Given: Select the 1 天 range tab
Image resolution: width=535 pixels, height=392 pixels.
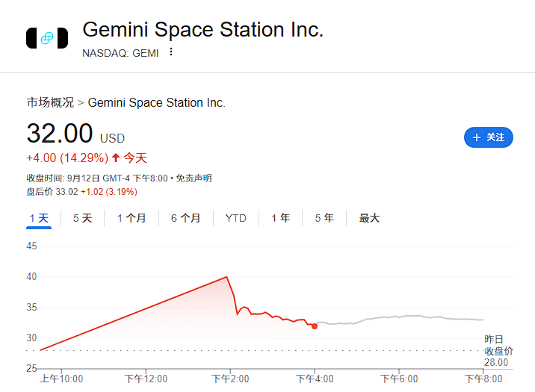Looking at the screenshot, I should pyautogui.click(x=39, y=218).
